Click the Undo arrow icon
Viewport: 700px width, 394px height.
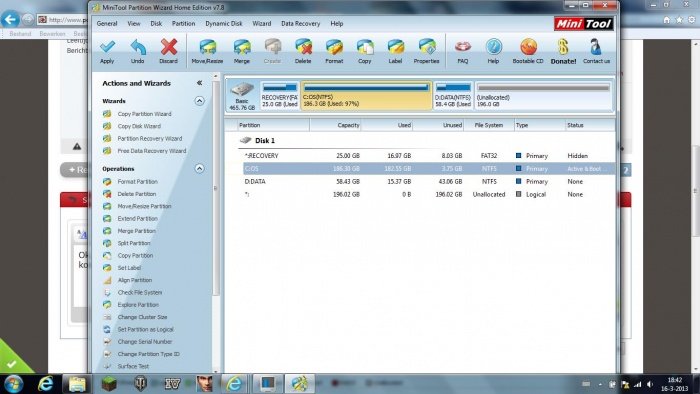pos(138,47)
